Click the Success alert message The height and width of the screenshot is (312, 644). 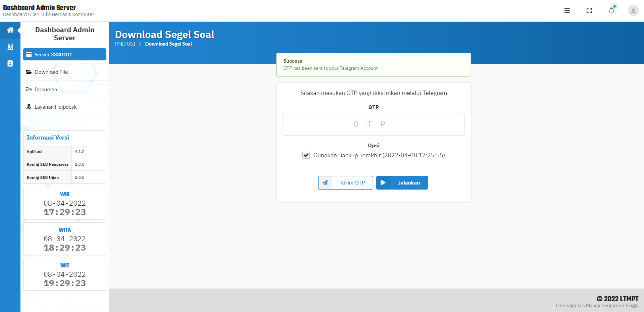click(374, 64)
